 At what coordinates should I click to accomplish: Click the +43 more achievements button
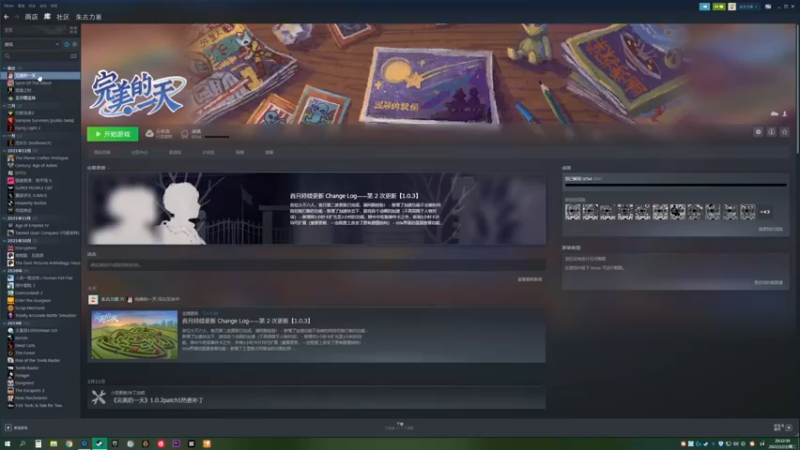(765, 212)
